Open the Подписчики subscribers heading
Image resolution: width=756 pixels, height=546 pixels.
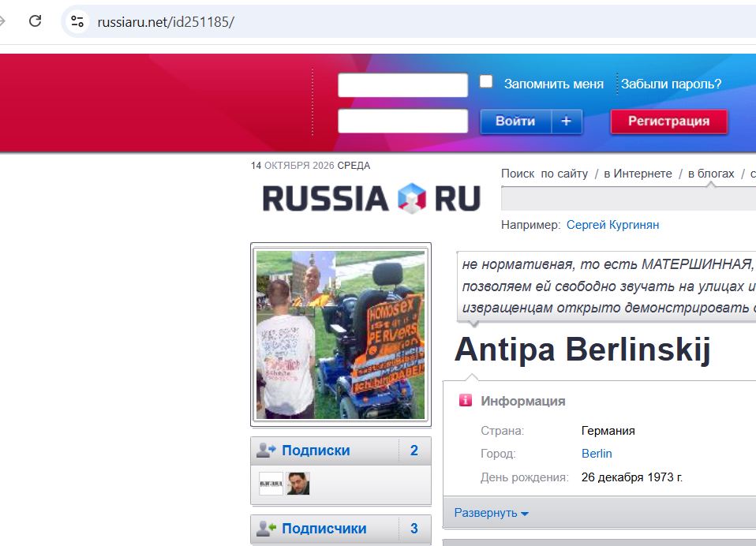point(324,529)
